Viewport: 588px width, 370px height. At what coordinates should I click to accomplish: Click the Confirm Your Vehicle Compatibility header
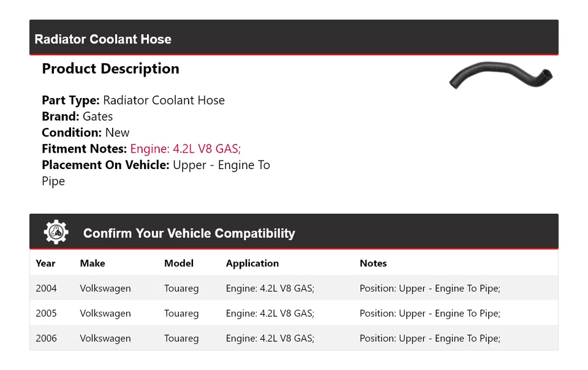click(189, 233)
